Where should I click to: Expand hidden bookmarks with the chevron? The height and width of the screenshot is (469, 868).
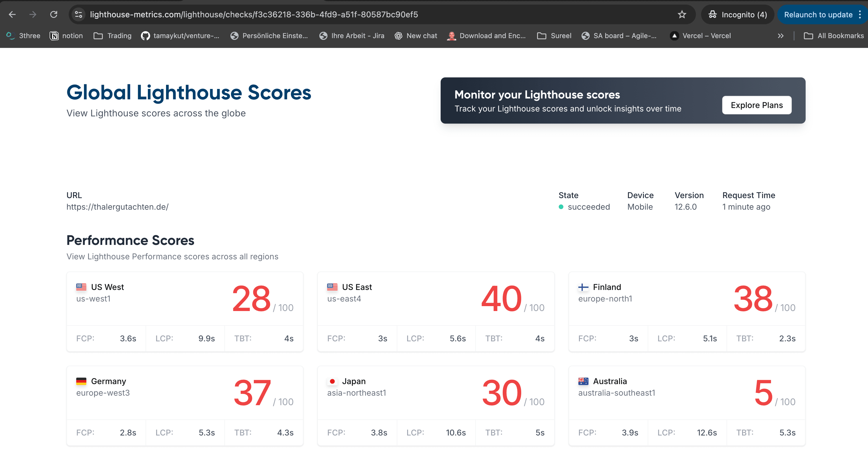tap(781, 35)
